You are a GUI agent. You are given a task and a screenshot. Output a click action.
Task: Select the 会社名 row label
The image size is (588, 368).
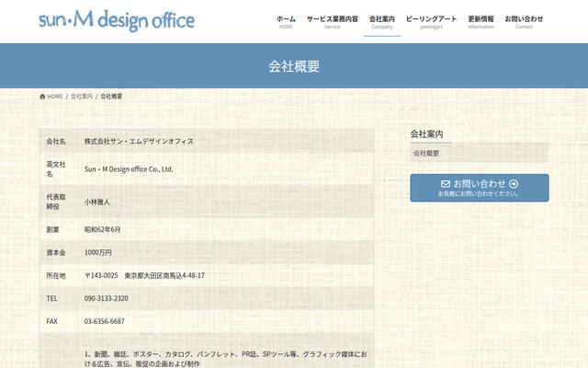(56, 142)
